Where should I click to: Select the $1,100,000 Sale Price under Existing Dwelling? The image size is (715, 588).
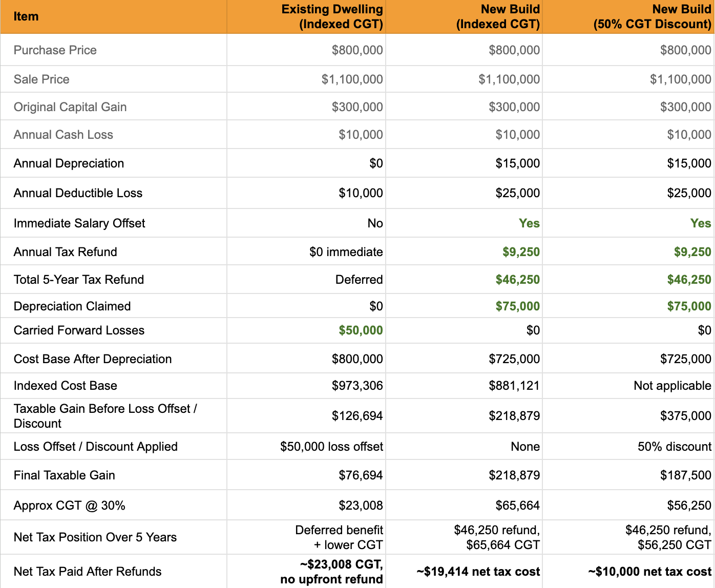tap(352, 79)
